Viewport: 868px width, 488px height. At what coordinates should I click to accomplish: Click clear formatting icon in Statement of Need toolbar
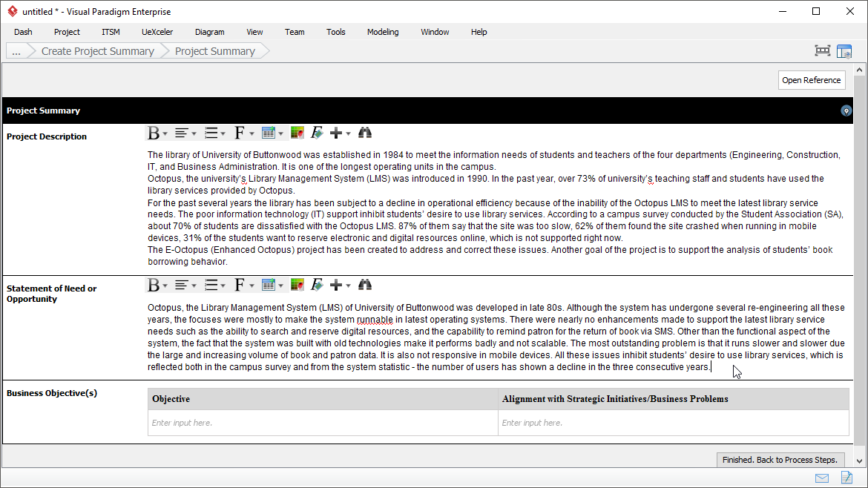click(317, 285)
